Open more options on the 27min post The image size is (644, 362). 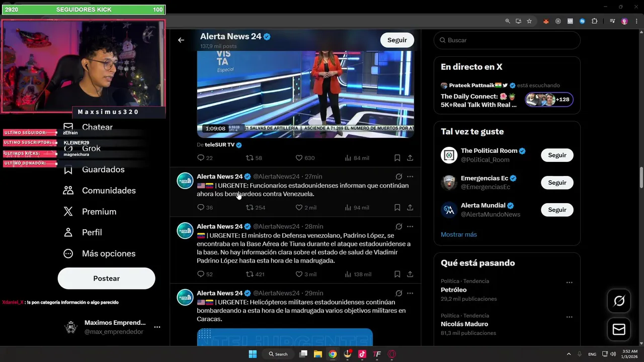click(x=410, y=176)
